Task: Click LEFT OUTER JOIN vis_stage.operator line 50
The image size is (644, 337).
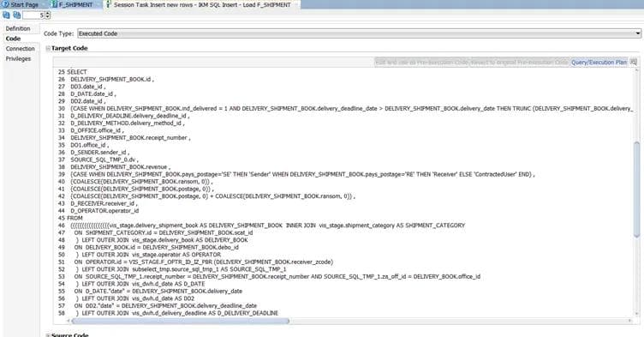Action: 148,255
